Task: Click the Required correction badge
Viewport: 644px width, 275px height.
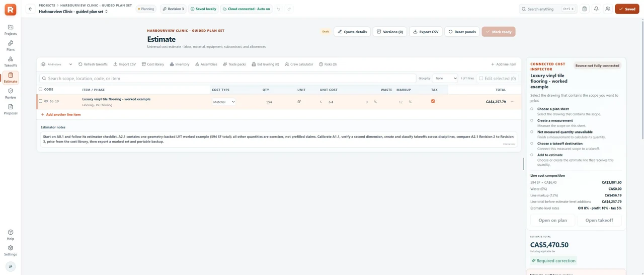Action: pos(553,260)
